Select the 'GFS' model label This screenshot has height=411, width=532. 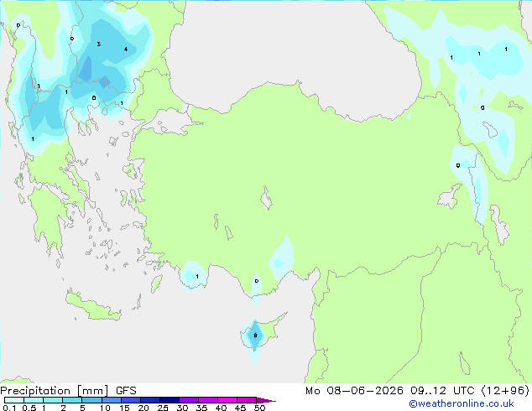coord(126,391)
